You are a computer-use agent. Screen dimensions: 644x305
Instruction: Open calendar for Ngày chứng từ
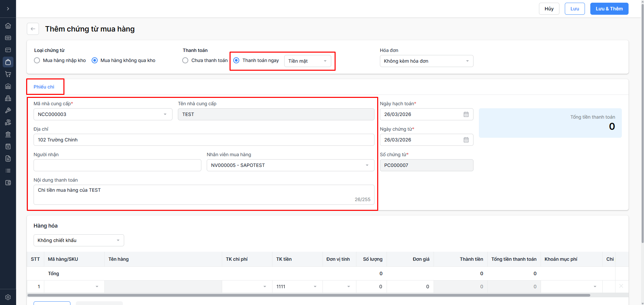click(466, 140)
